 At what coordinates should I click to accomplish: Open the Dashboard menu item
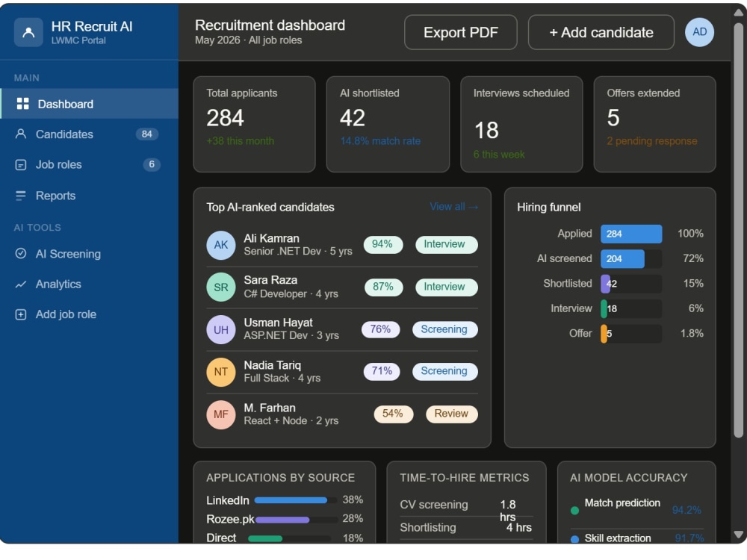point(89,104)
